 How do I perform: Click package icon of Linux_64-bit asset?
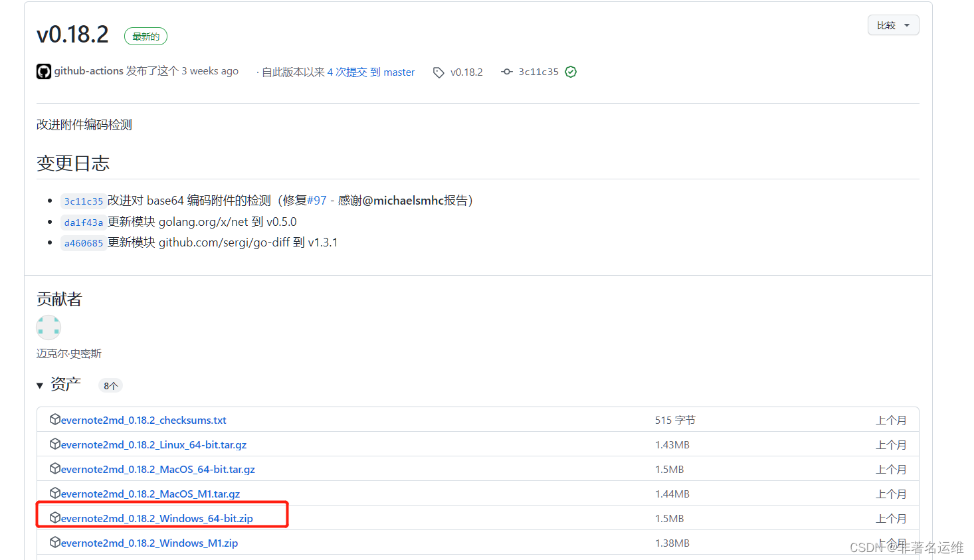[x=55, y=444]
